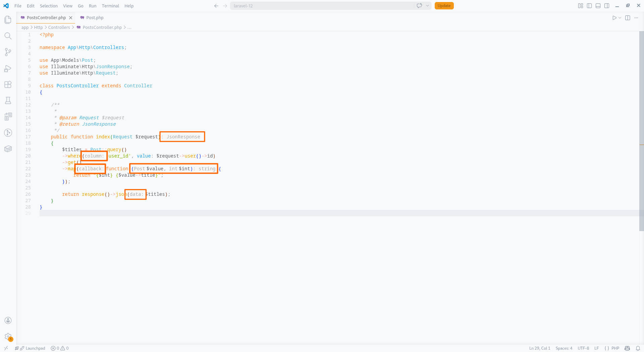
Task: Switch to the Post.php tab
Action: pyautogui.click(x=92, y=18)
